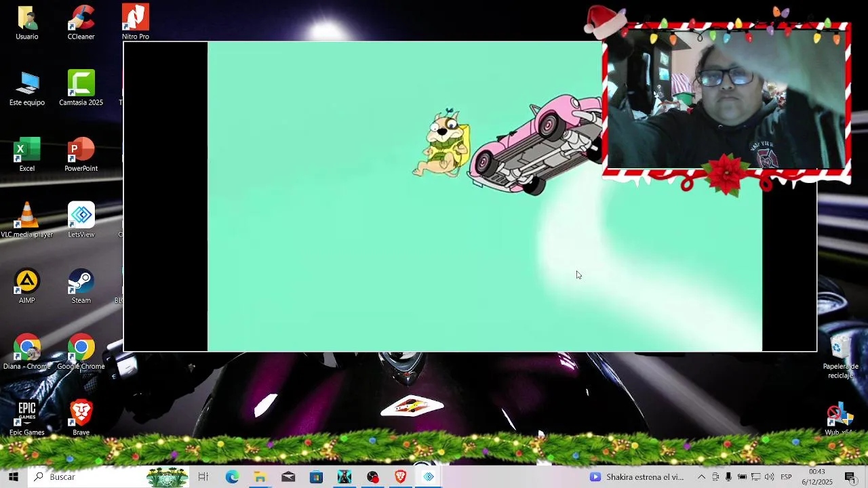Open the Usuario folder desktop icon
Image resolution: width=868 pixels, height=488 pixels.
(27, 22)
